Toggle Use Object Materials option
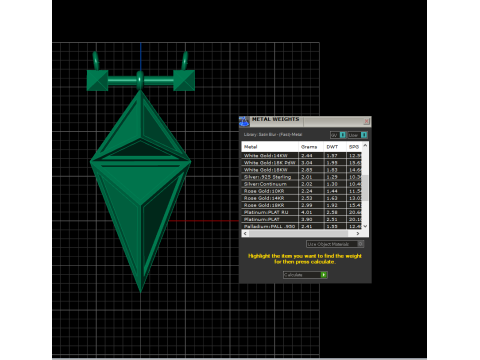The image size is (480, 360). (335, 244)
